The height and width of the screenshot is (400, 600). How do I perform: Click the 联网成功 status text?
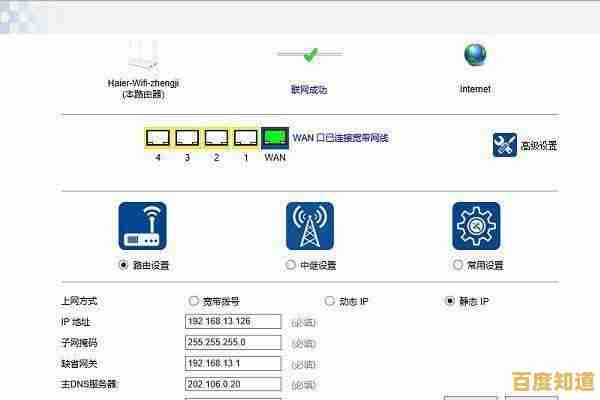click(x=309, y=90)
